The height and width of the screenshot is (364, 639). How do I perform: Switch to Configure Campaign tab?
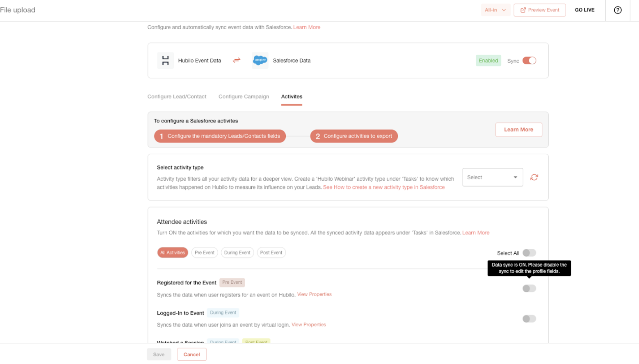(x=244, y=96)
